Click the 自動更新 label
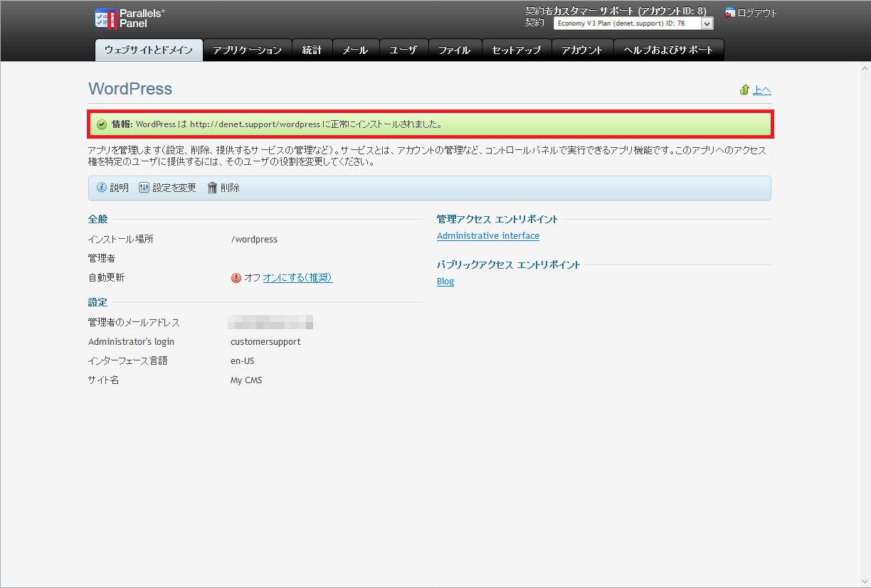 pos(106,278)
